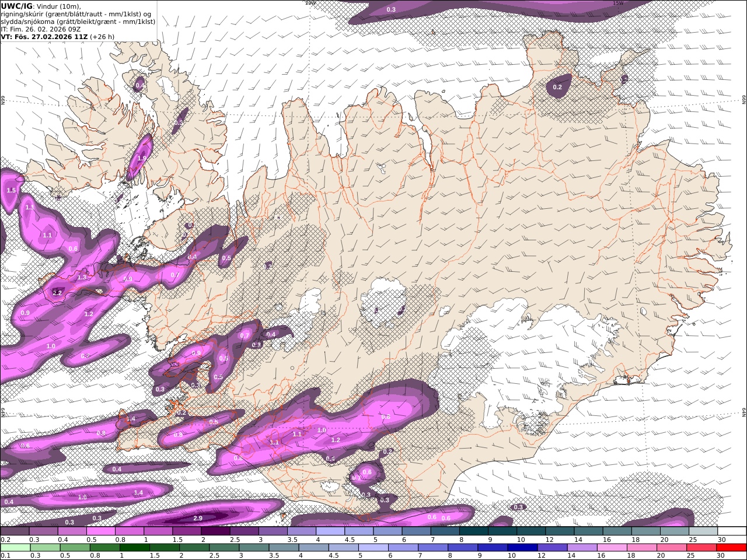Screen dimensions: 747x560
Task: Select the palest green 0.1–0.3 swatch, lower legend
Action: click(15, 548)
